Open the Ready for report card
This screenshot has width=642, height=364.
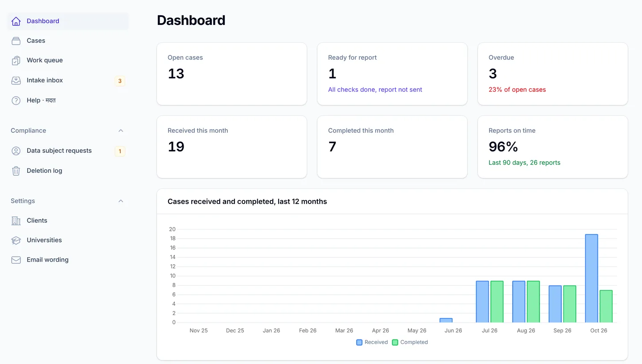[x=392, y=74]
